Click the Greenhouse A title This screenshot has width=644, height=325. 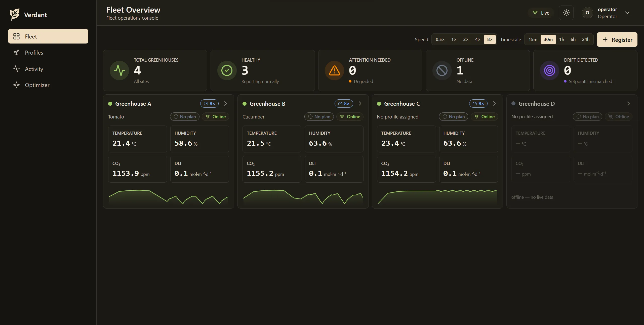pos(133,104)
